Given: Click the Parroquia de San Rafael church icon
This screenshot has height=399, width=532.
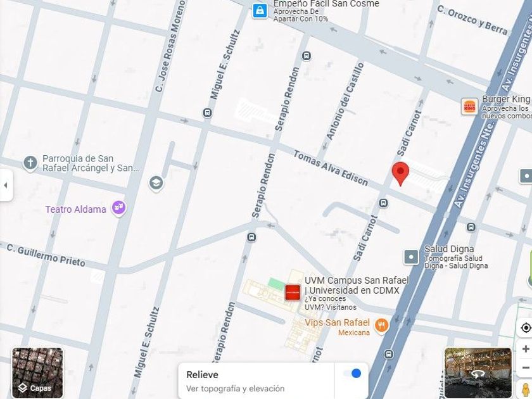Looking at the screenshot, I should [x=30, y=163].
